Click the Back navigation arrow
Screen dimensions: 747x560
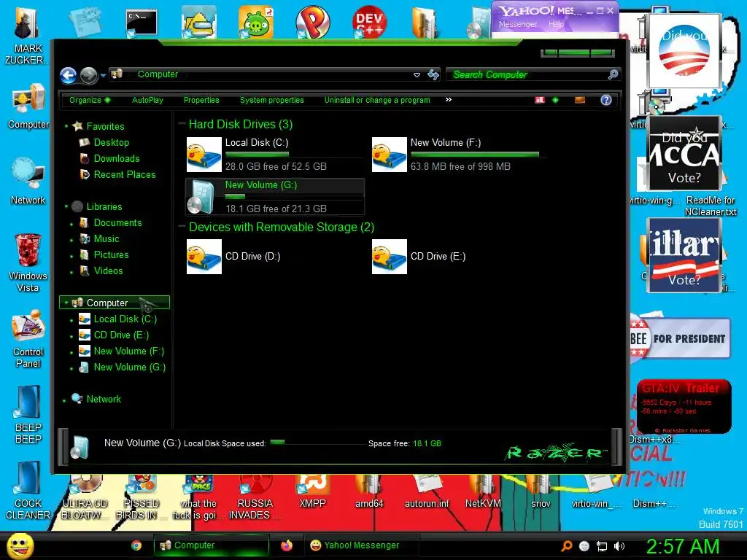pyautogui.click(x=68, y=75)
